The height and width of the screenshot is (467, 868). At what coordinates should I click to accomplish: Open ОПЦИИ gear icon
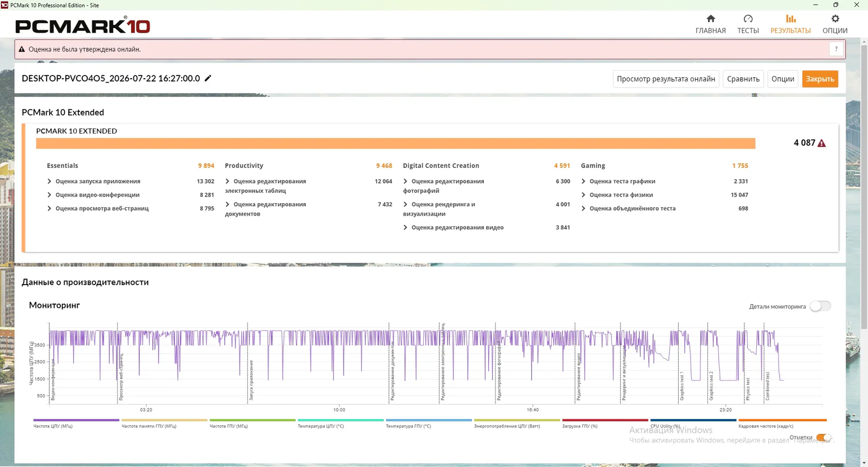point(835,19)
